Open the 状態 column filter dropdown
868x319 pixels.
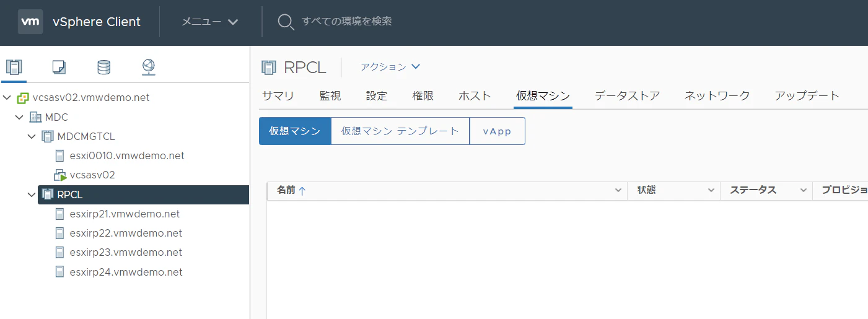(x=711, y=191)
